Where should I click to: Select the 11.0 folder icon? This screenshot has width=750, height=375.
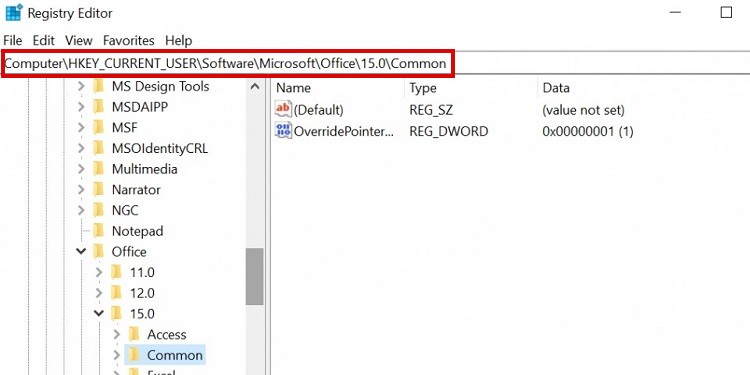(116, 272)
